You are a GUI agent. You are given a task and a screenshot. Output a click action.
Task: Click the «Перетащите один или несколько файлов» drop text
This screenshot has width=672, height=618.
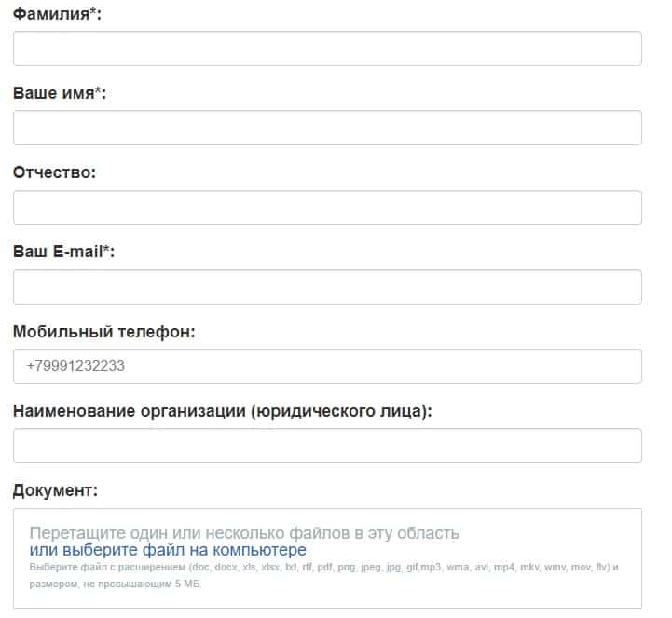point(244,533)
